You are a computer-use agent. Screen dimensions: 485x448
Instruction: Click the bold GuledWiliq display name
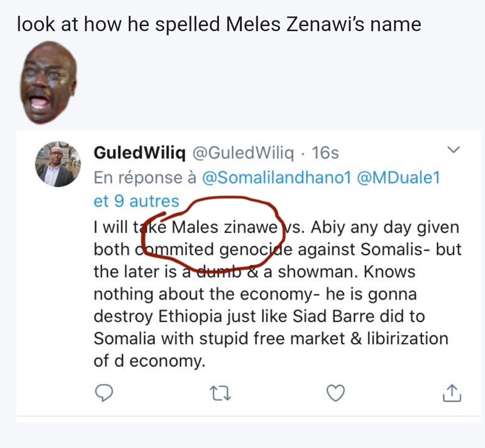pos(139,153)
